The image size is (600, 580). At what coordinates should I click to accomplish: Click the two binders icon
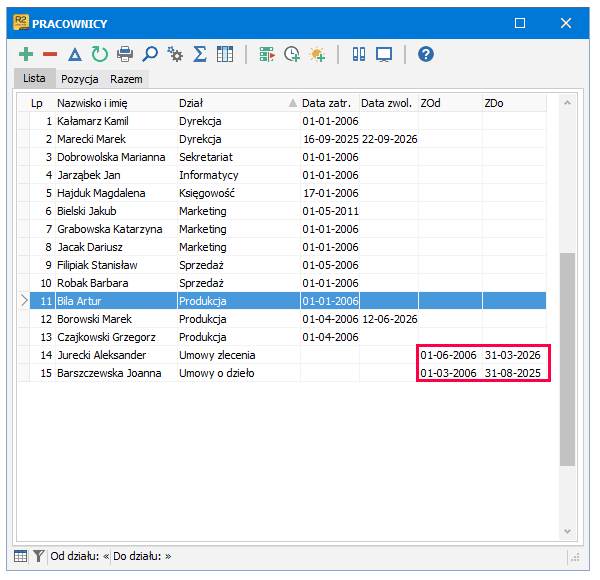[x=359, y=54]
